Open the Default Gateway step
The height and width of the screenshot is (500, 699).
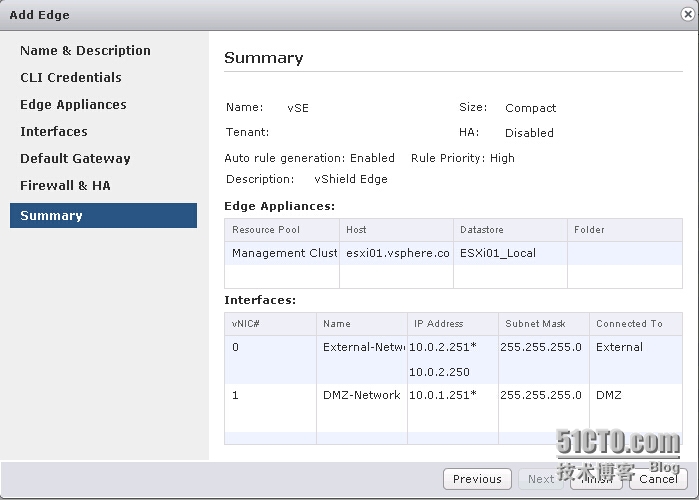[75, 159]
